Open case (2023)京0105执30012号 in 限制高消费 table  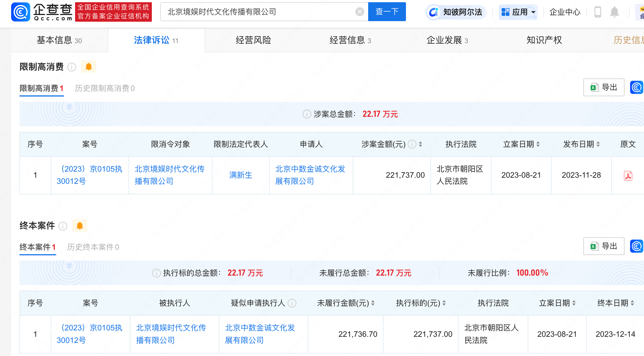(90, 175)
